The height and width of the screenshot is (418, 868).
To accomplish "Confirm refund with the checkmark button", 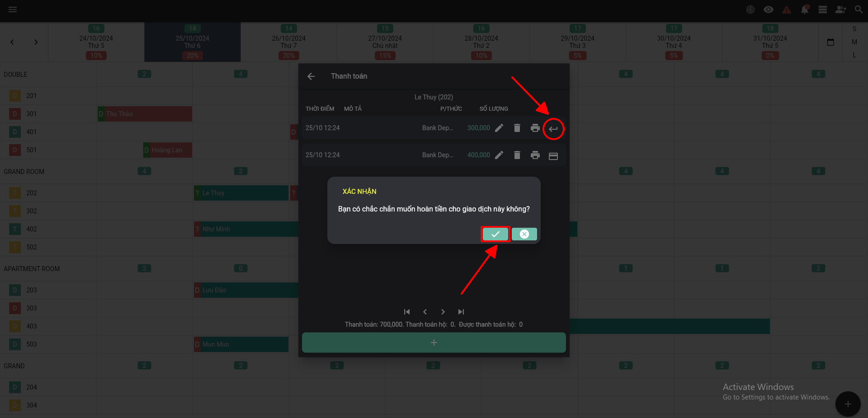I will [x=495, y=234].
